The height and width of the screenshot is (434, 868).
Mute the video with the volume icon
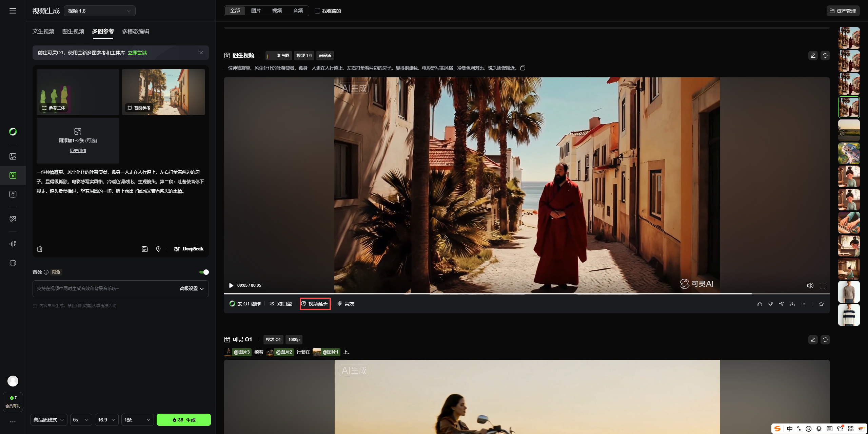point(810,285)
